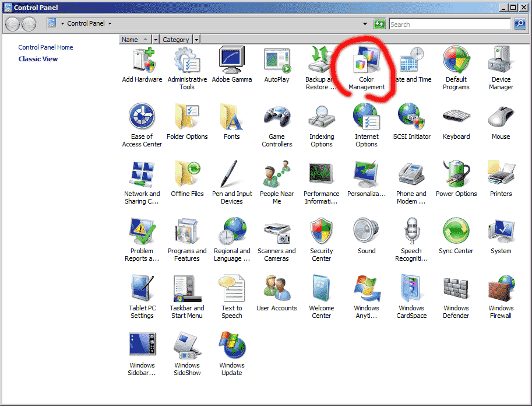532x406 pixels.
Task: Open Offline Files
Action: pyautogui.click(x=187, y=179)
